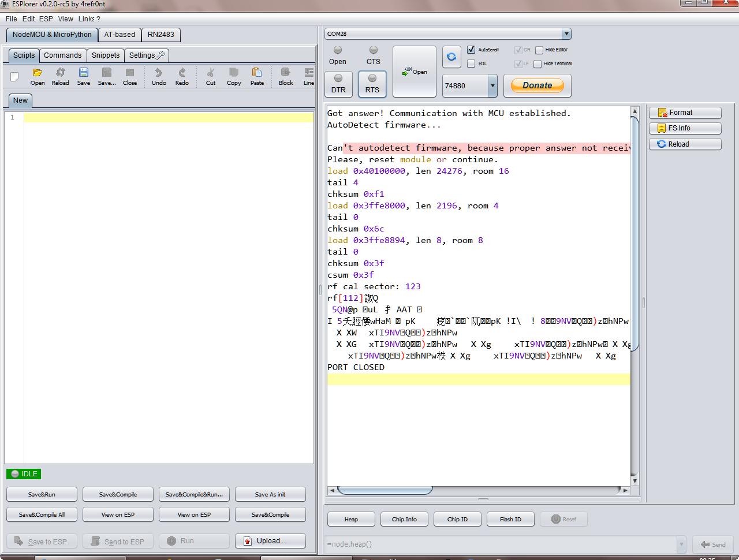The height and width of the screenshot is (560, 739).
Task: Click the Save&Compile&Run button
Action: coord(194,494)
